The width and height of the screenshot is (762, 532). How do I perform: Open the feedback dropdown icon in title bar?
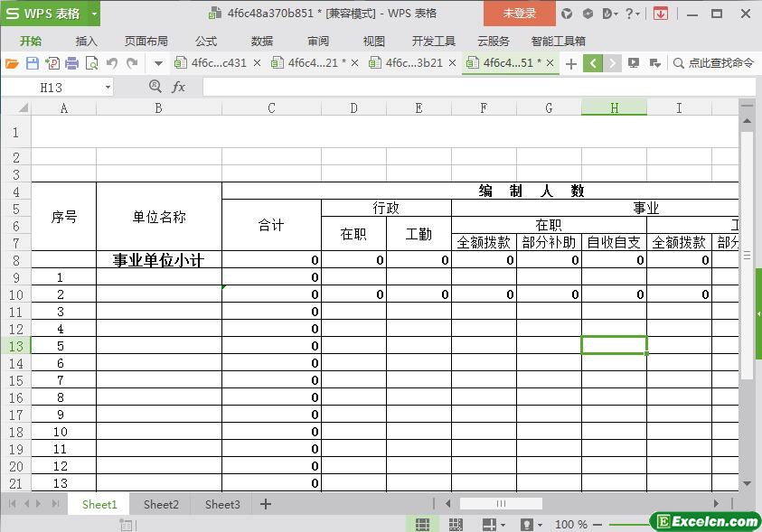click(609, 14)
